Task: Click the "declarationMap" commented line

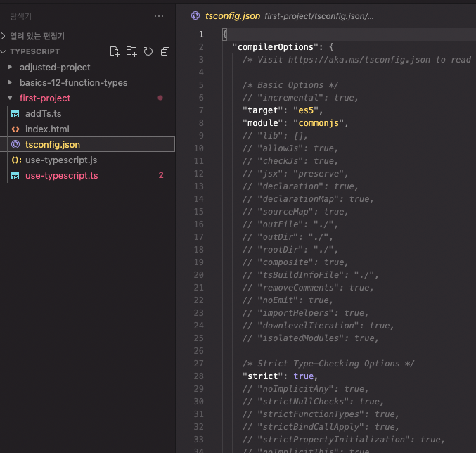Action: coord(308,199)
